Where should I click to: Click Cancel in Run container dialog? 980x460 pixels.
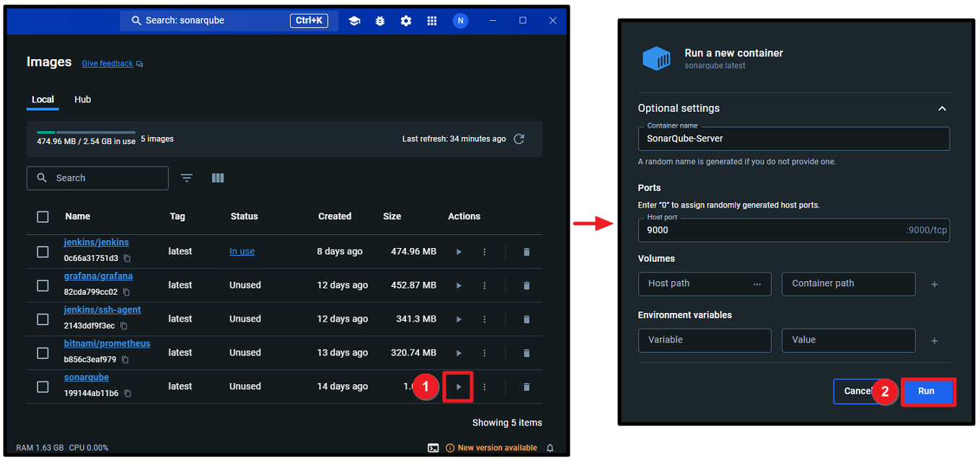tap(857, 392)
